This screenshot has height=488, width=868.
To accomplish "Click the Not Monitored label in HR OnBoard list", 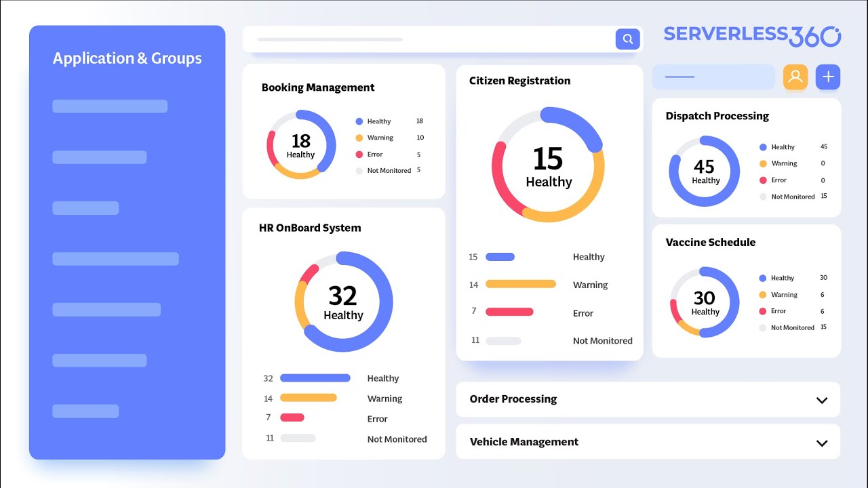I will [x=397, y=439].
